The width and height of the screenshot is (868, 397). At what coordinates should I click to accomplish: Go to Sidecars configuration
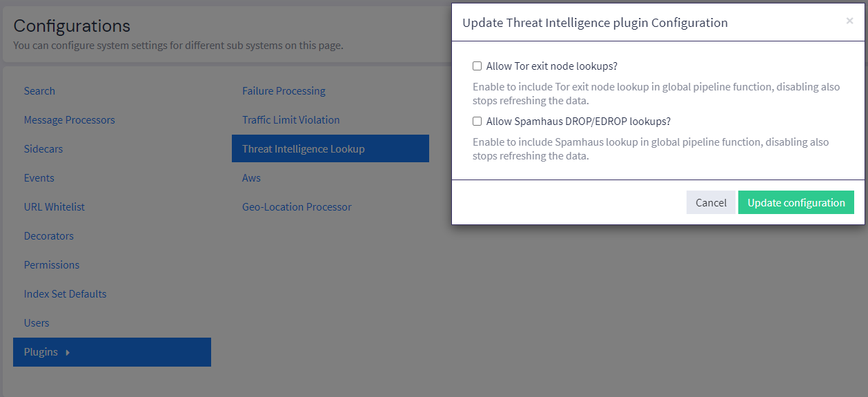(x=43, y=149)
